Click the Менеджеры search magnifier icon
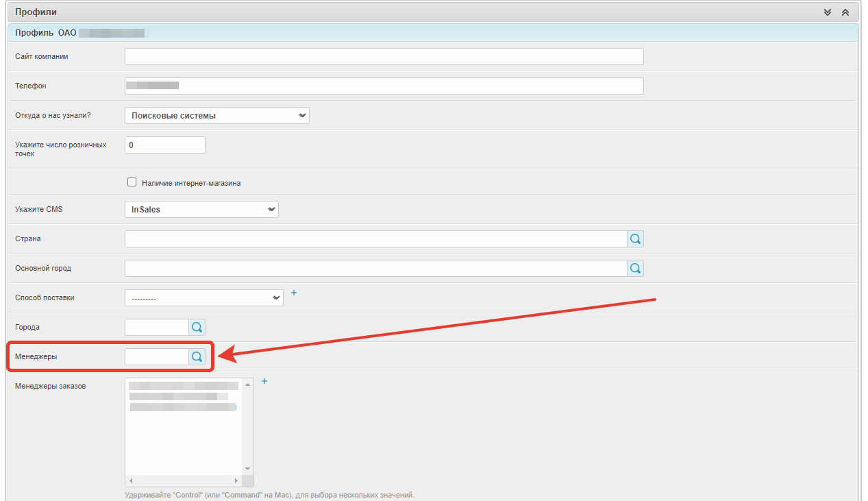 [197, 357]
